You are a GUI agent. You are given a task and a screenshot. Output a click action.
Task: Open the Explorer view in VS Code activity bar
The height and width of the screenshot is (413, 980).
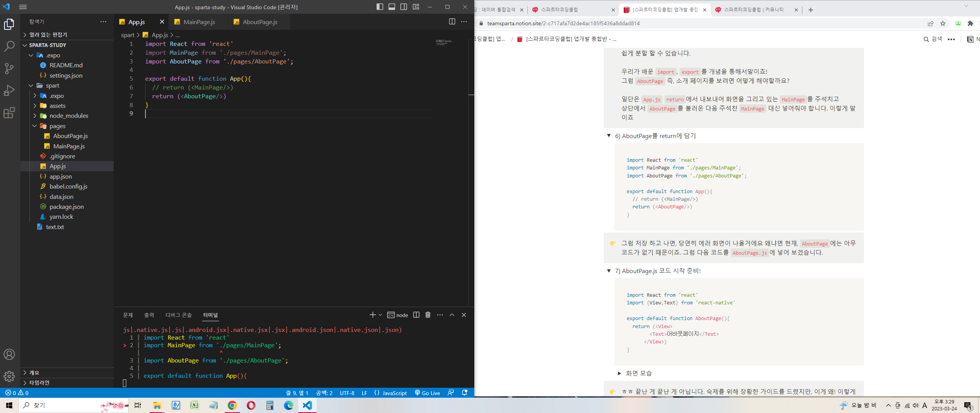[x=9, y=24]
